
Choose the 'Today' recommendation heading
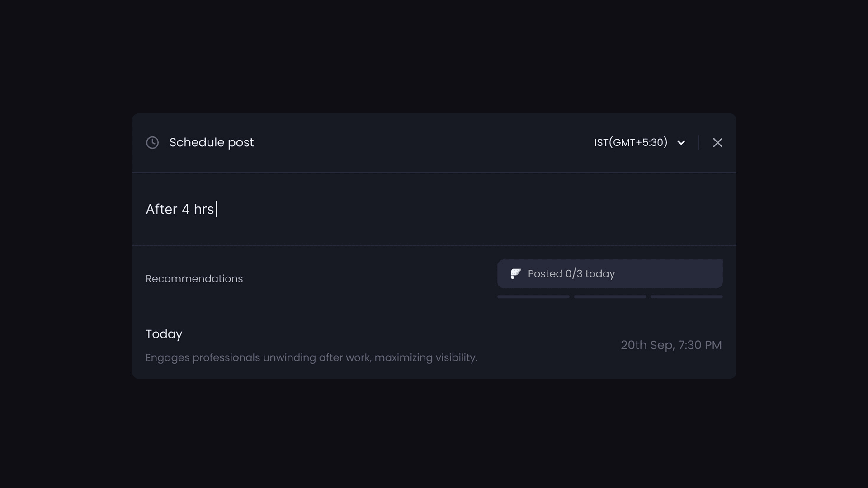164,334
